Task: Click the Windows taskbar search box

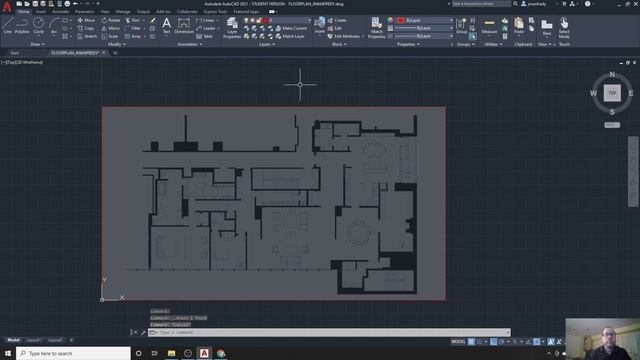Action: 73,353
